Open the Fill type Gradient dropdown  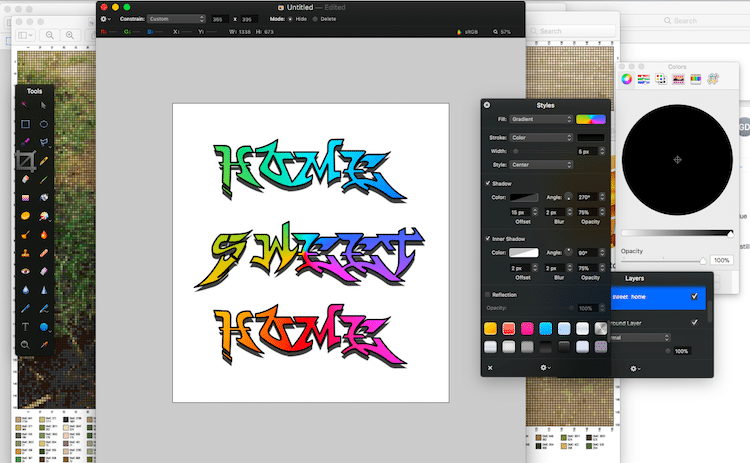541,119
